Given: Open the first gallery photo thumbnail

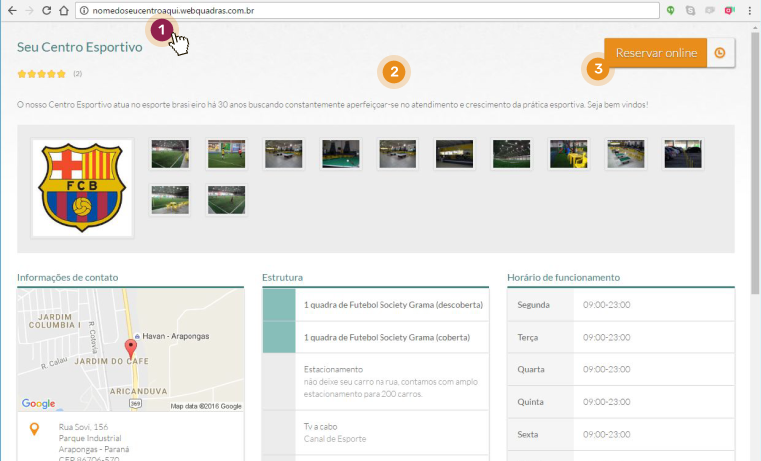Looking at the screenshot, I should click(170, 154).
